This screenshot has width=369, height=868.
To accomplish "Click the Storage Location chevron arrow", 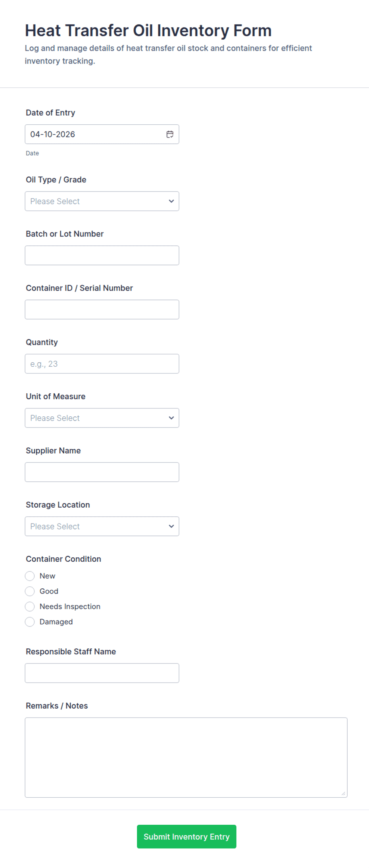I will [x=171, y=526].
